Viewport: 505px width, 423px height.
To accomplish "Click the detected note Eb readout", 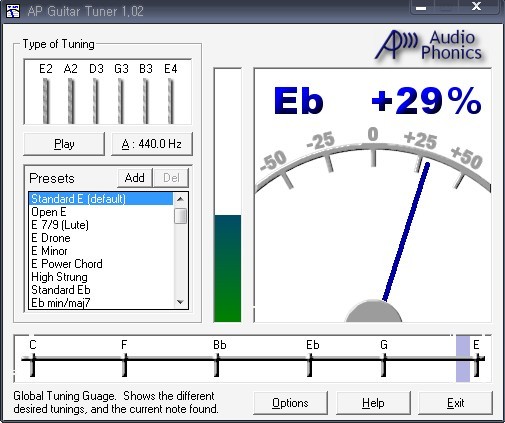I will [299, 101].
